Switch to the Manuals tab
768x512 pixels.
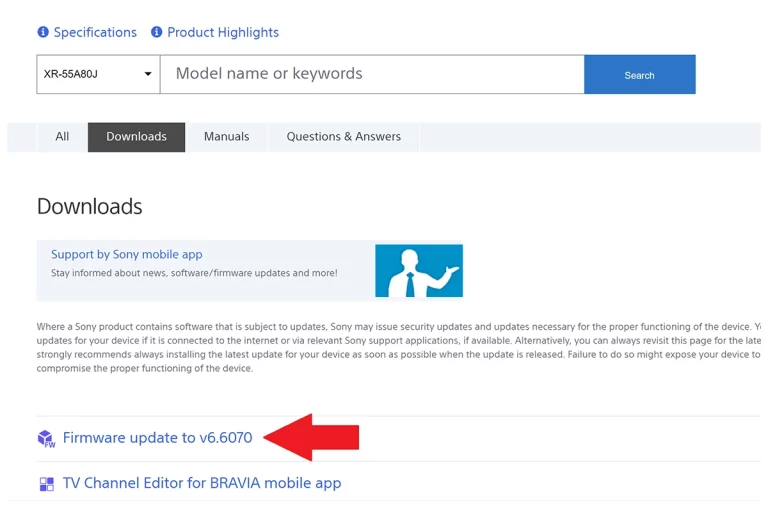tap(226, 137)
